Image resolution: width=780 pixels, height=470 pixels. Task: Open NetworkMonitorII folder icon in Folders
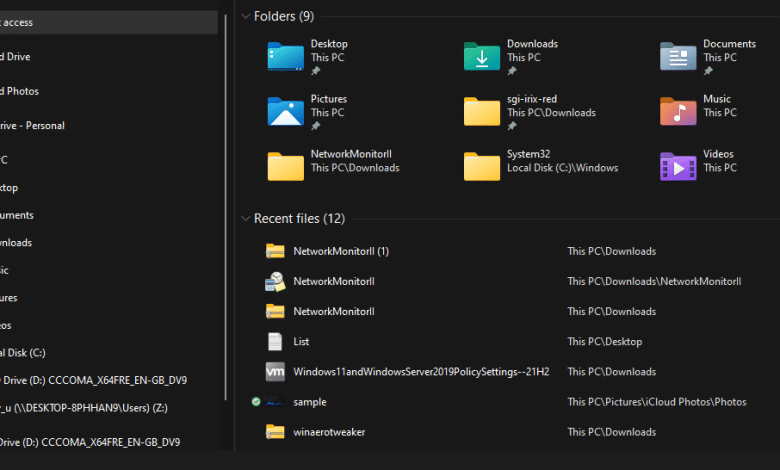(x=286, y=167)
